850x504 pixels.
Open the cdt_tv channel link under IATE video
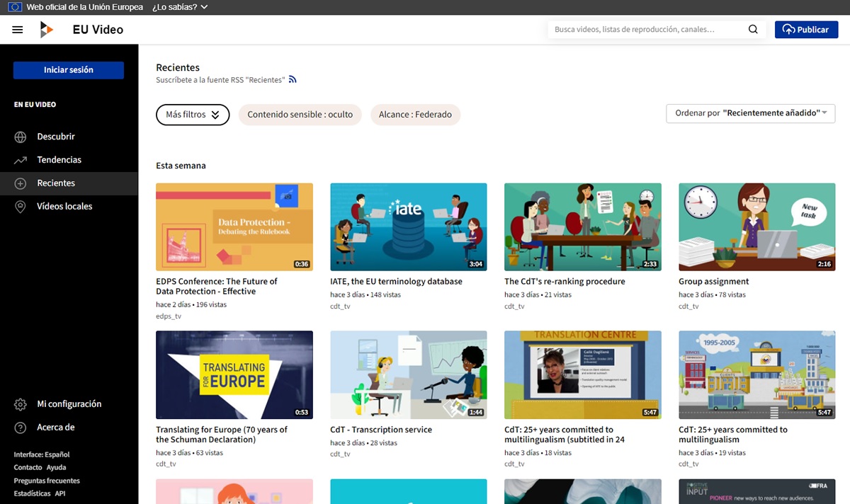click(x=340, y=307)
